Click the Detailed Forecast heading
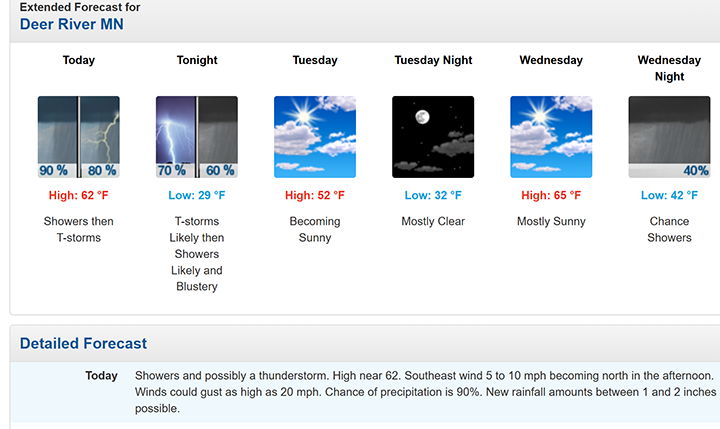720x429 pixels. [83, 344]
